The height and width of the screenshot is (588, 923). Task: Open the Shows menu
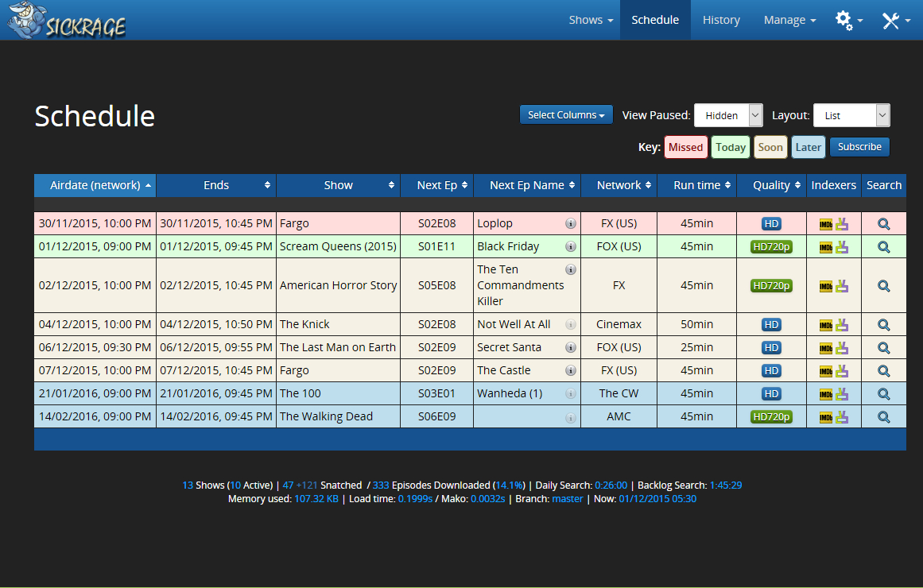click(591, 21)
